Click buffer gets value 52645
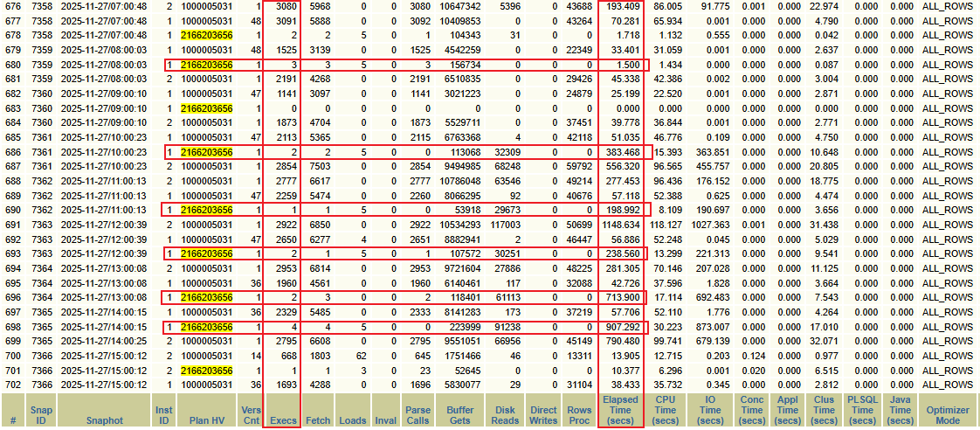The height and width of the screenshot is (430, 980). pyautogui.click(x=467, y=371)
